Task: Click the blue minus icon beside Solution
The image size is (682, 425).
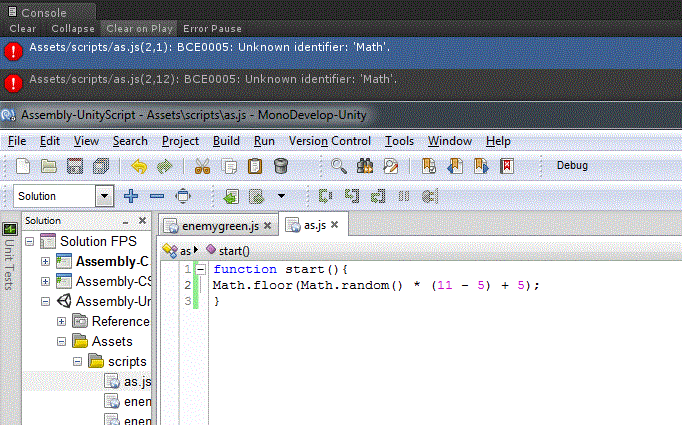Action: (157, 196)
